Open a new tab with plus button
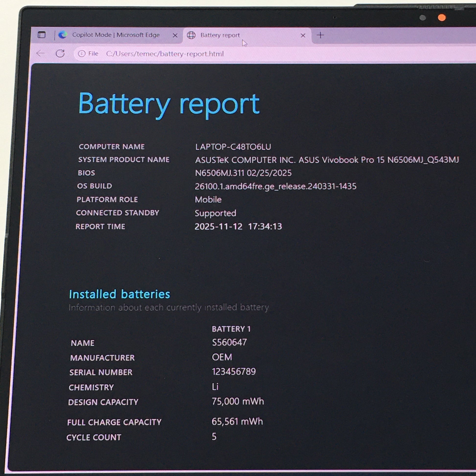This screenshot has width=476, height=476. [320, 35]
